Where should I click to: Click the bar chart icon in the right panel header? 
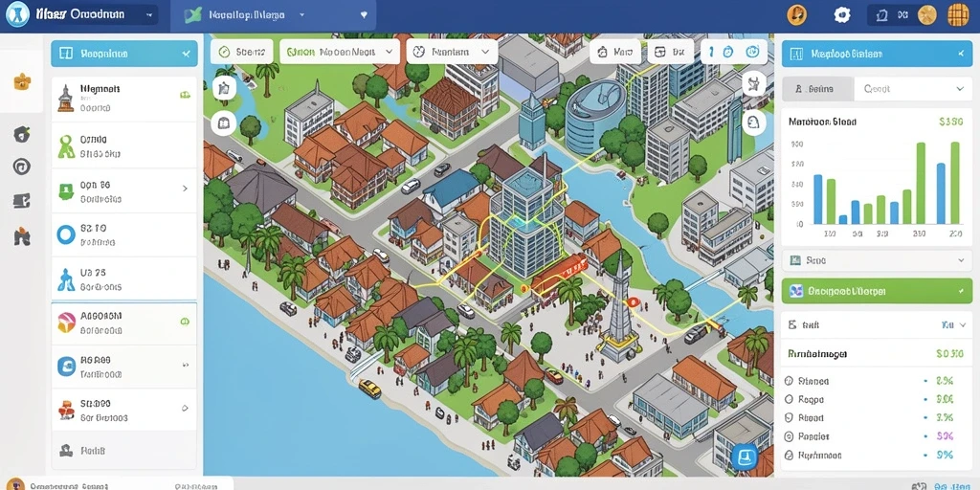click(796, 55)
